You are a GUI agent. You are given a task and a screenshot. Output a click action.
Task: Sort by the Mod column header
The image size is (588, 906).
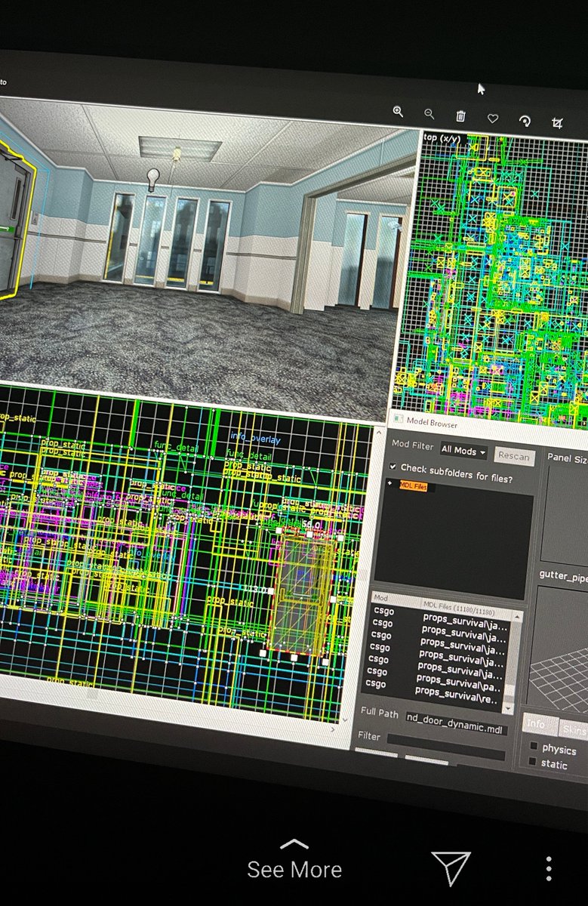pyautogui.click(x=394, y=599)
